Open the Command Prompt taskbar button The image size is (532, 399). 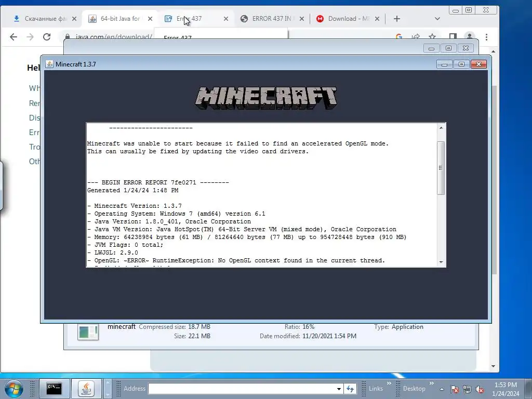[x=54, y=388]
